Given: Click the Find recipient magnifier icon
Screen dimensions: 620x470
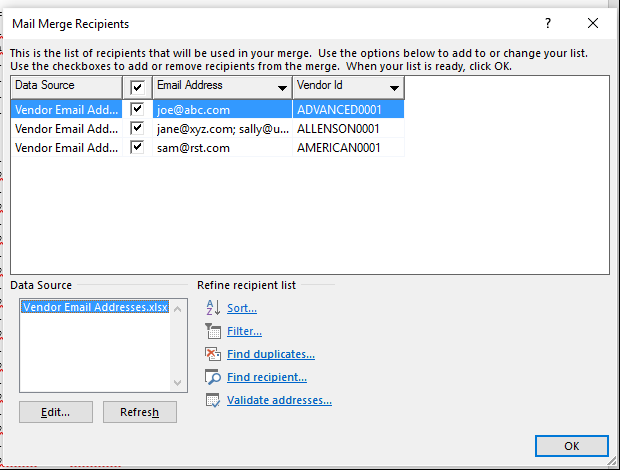Looking at the screenshot, I should tap(211, 377).
